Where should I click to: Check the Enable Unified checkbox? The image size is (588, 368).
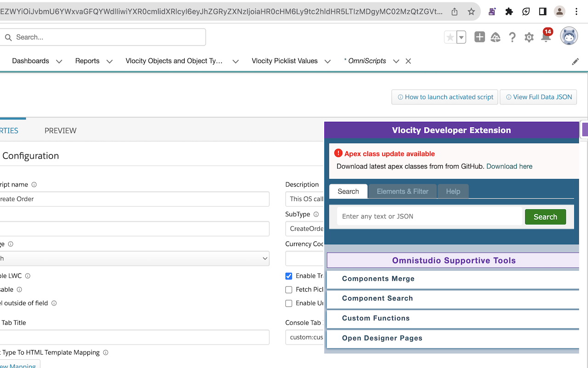[x=288, y=303]
